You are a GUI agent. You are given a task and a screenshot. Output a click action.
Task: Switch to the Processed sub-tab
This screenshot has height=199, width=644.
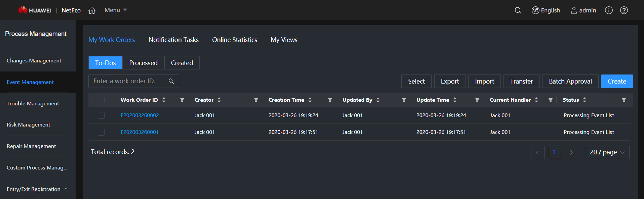click(x=143, y=63)
